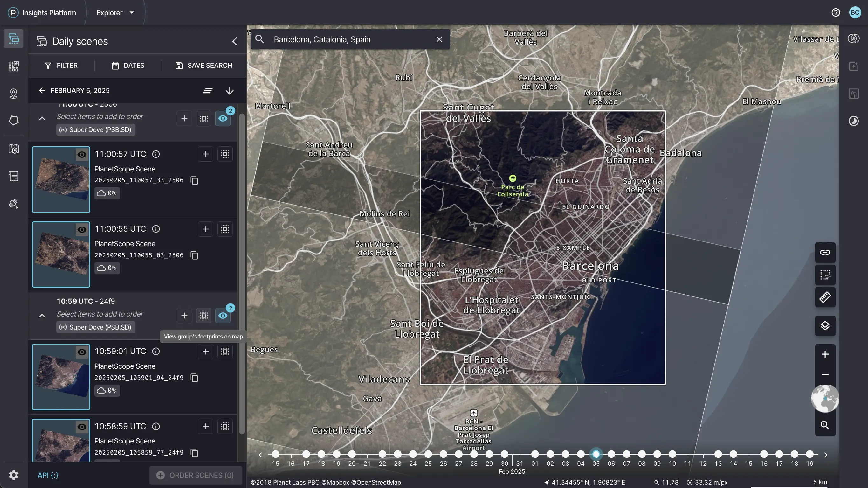868x488 pixels.
Task: Toggle footprints for the 11:00 UTC 2506 group
Action: click(223, 118)
